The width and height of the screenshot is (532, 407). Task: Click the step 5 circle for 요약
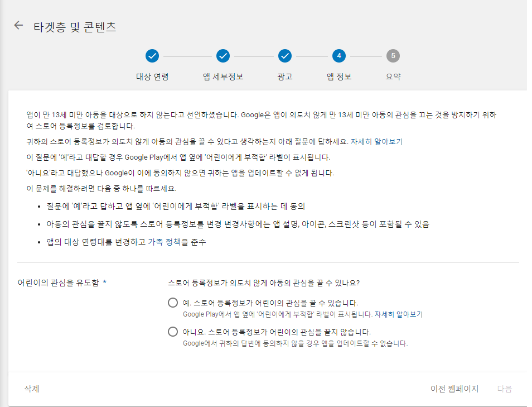(x=393, y=56)
